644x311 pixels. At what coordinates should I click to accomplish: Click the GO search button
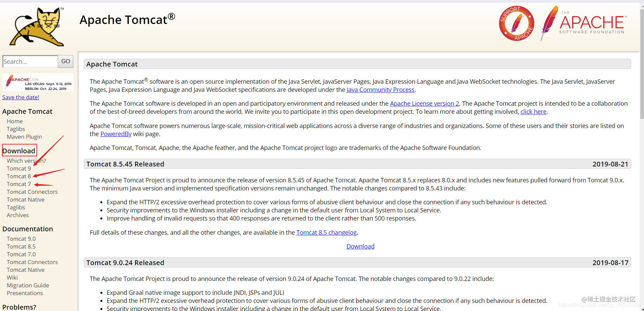pyautogui.click(x=66, y=61)
